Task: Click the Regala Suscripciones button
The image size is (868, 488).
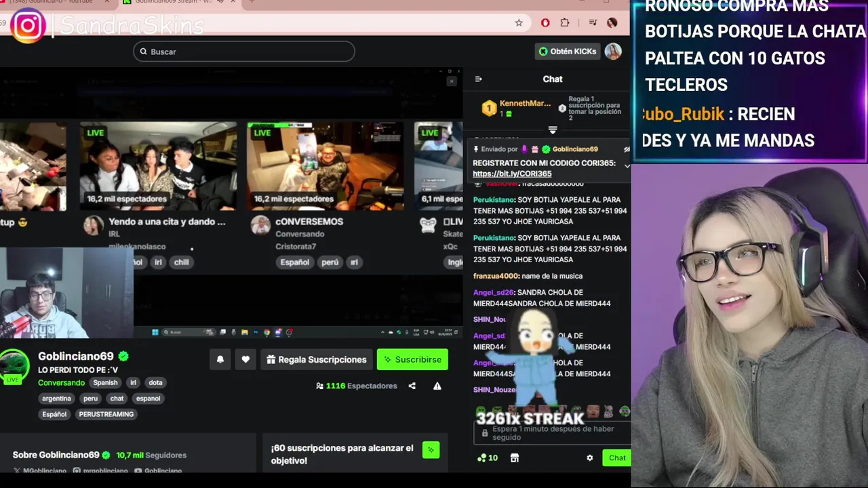Action: 316,360
